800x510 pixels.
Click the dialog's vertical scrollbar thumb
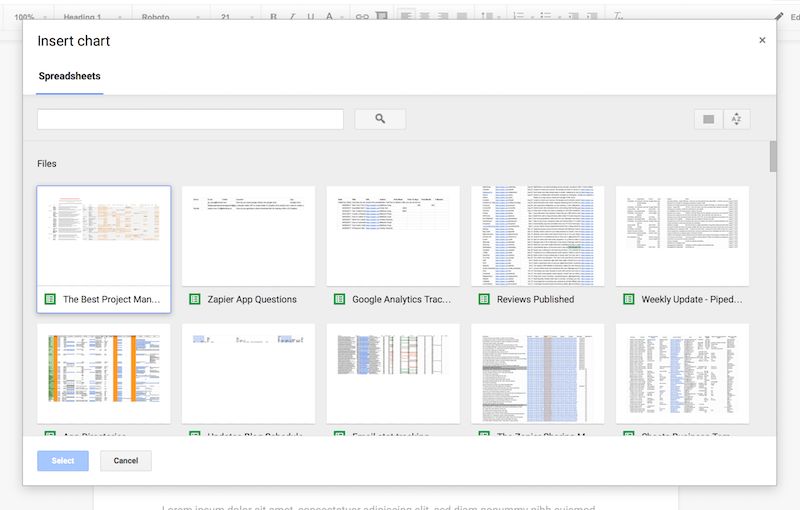click(x=773, y=156)
